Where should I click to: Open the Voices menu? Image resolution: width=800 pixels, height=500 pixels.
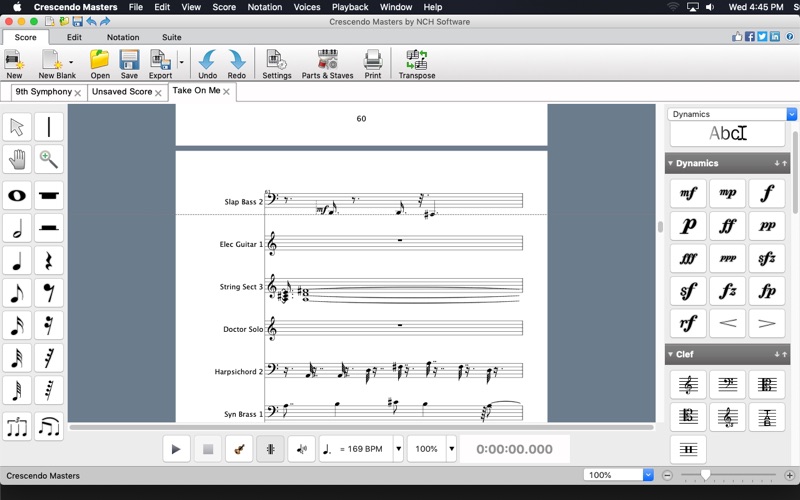tap(307, 7)
